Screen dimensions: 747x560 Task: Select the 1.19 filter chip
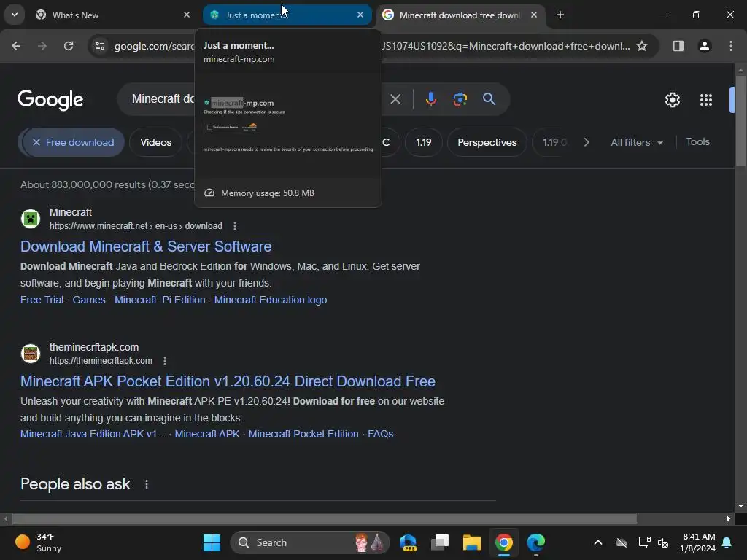424,142
